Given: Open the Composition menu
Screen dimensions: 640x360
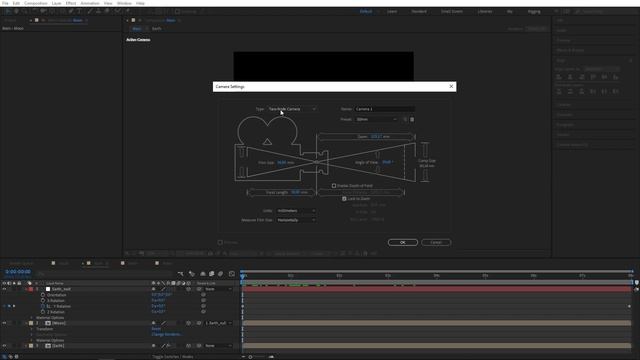Looking at the screenshot, I should point(36,3).
